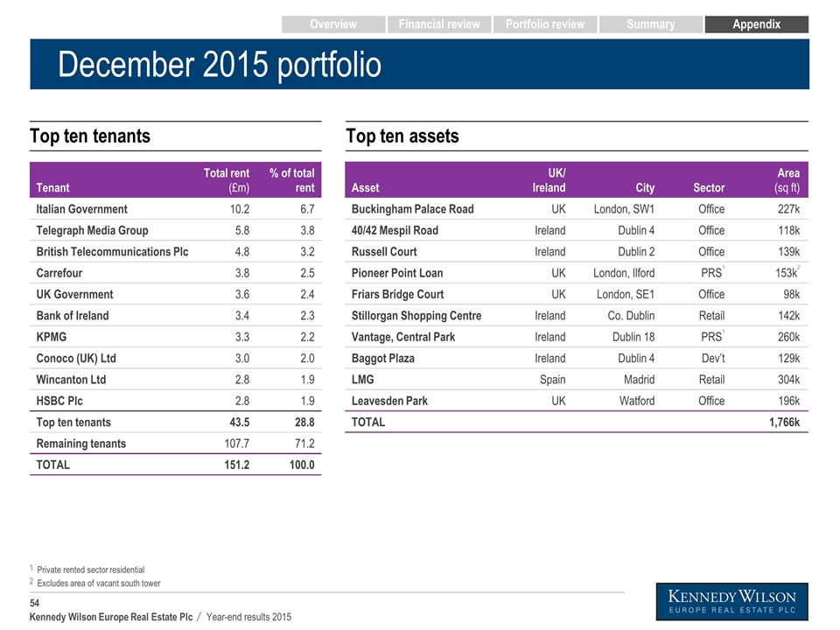Viewport: 840px width, 630px height.
Task: Select 'Leavesden Park' asset name
Action: [389, 402]
